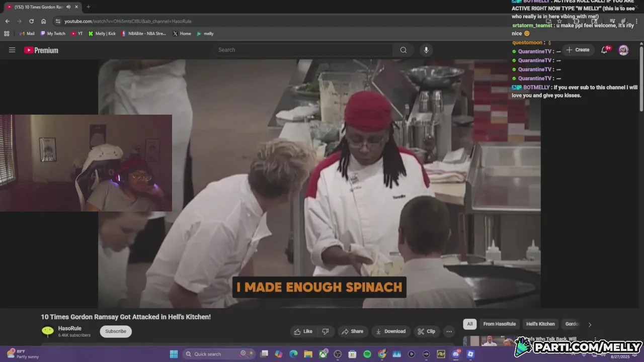Image resolution: width=644 pixels, height=362 pixels.
Task: Share the video
Action: 352,331
